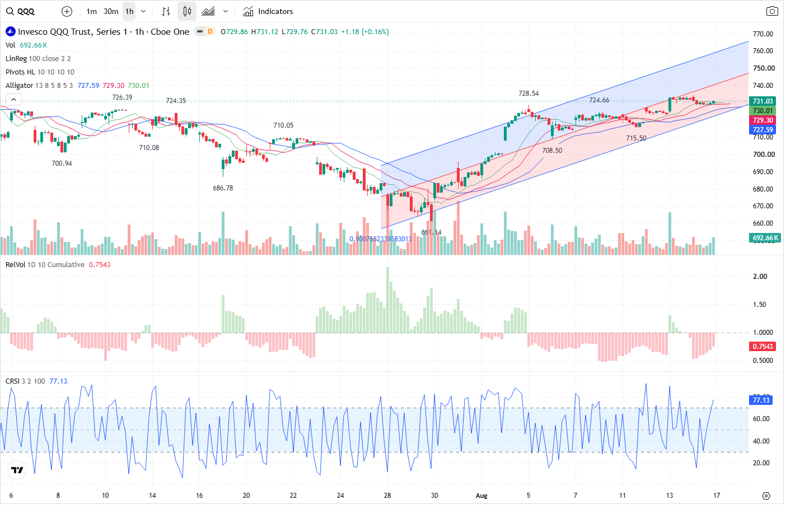Click the 661.14 pivot low label

pyautogui.click(x=431, y=232)
